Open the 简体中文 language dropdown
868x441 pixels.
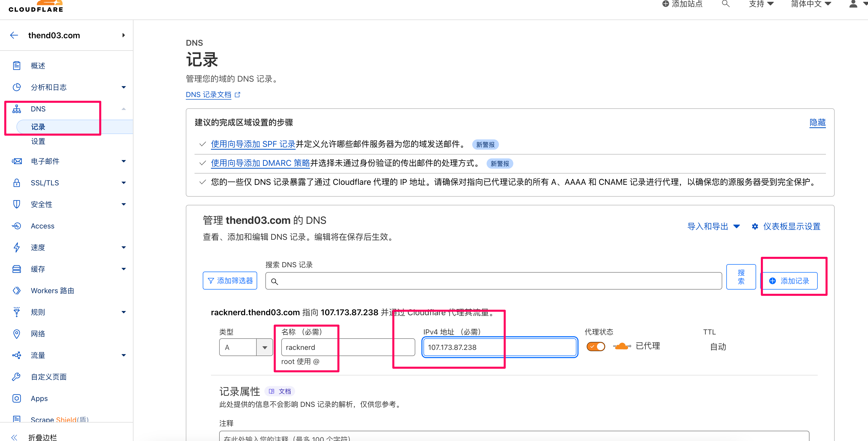(811, 4)
